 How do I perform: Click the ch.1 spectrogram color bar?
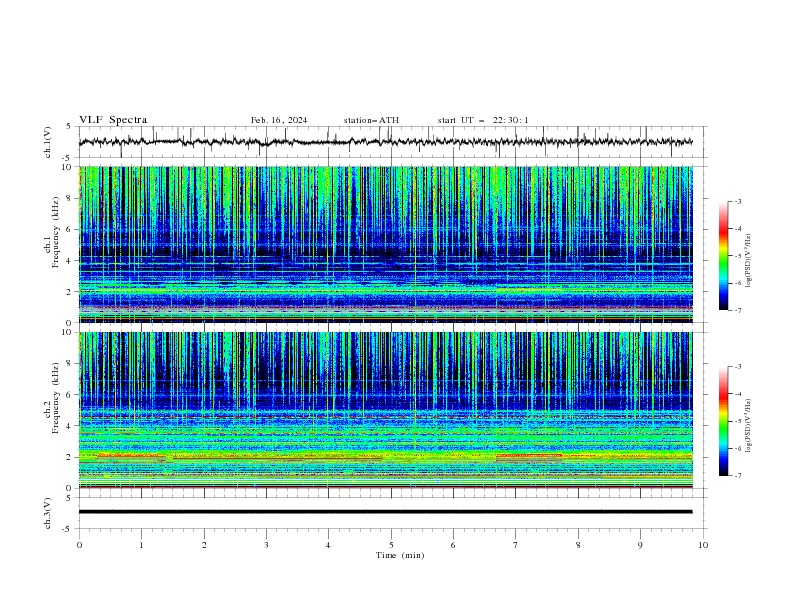click(723, 255)
